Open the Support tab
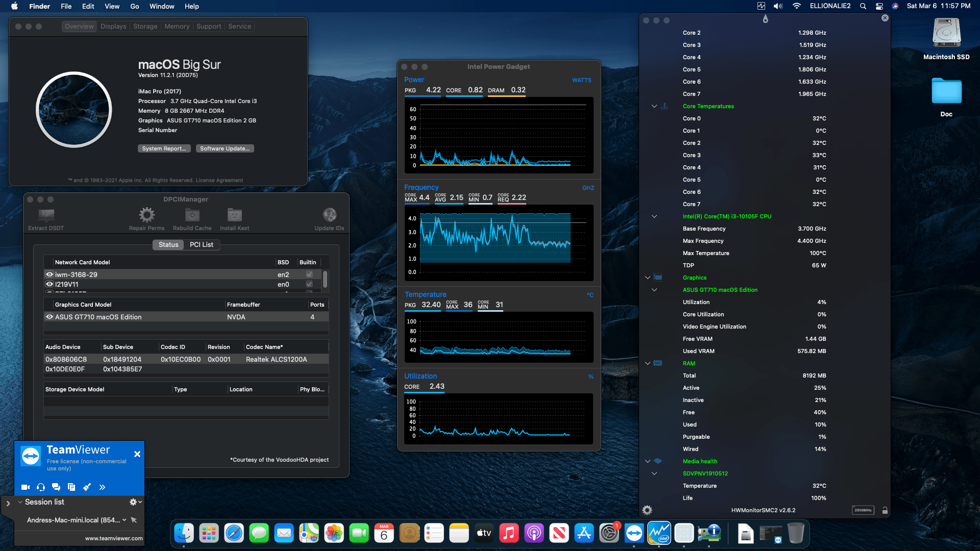The height and width of the screenshot is (551, 980). [209, 27]
